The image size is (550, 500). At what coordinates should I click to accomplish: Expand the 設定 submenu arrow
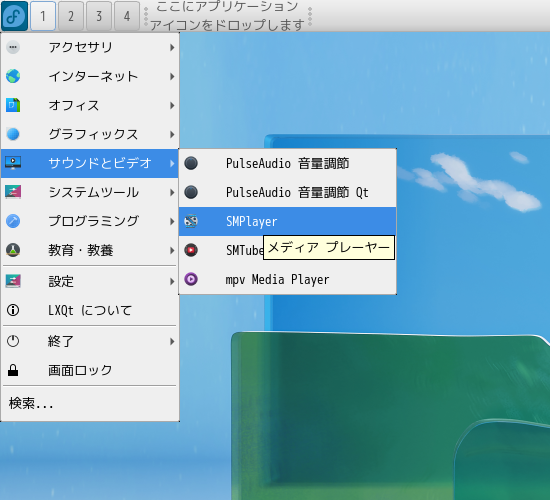click(172, 281)
